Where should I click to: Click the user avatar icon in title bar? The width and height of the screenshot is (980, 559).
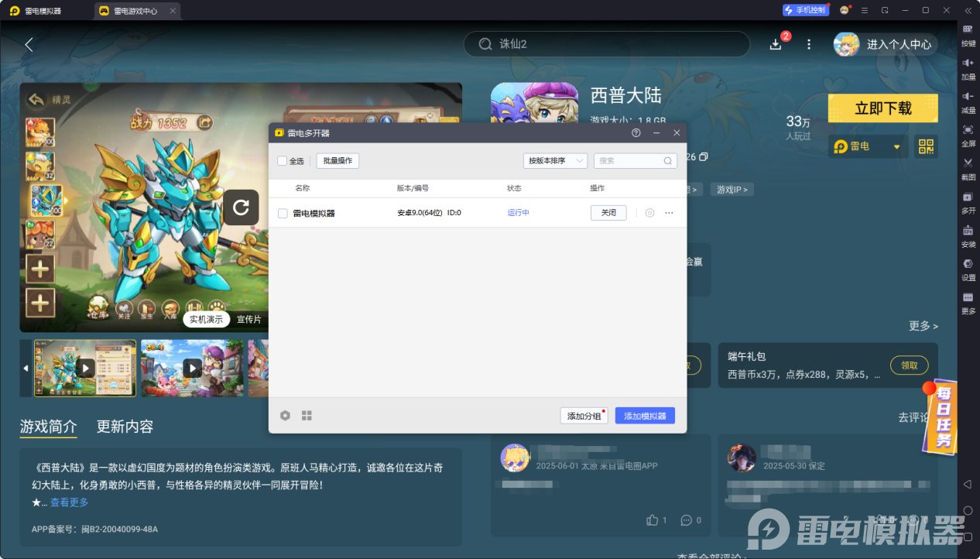tap(845, 10)
